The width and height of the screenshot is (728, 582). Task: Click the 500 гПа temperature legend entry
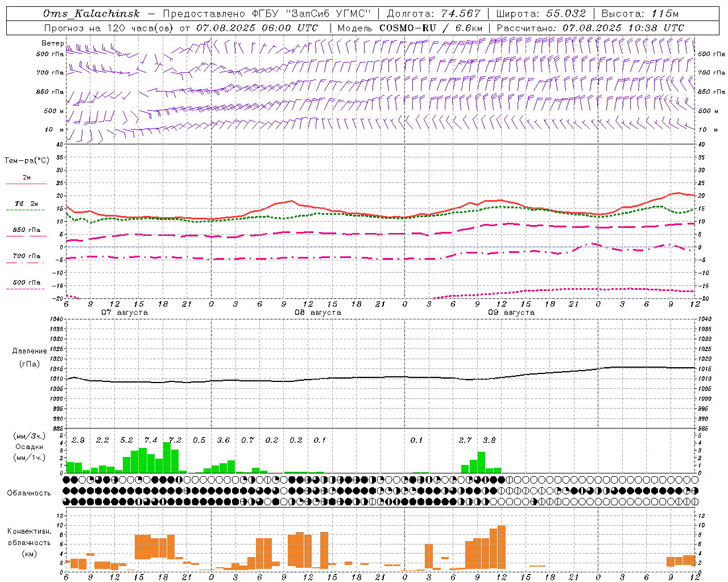coord(26,282)
